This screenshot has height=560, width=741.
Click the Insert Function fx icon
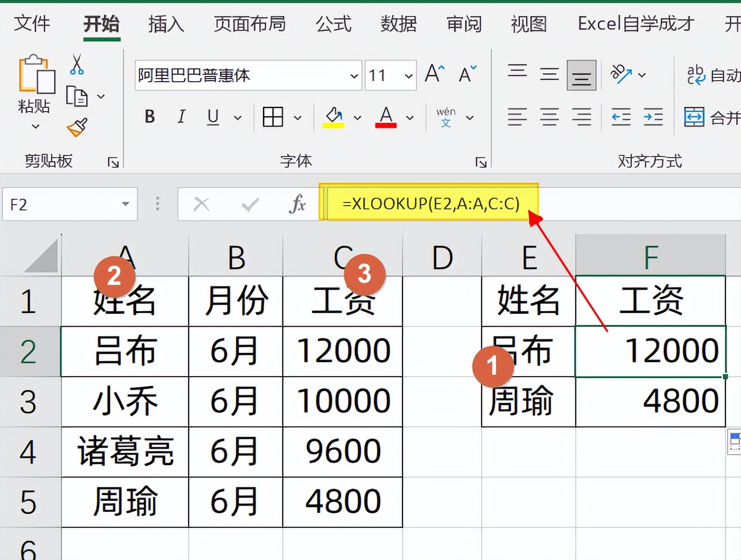pos(297,204)
